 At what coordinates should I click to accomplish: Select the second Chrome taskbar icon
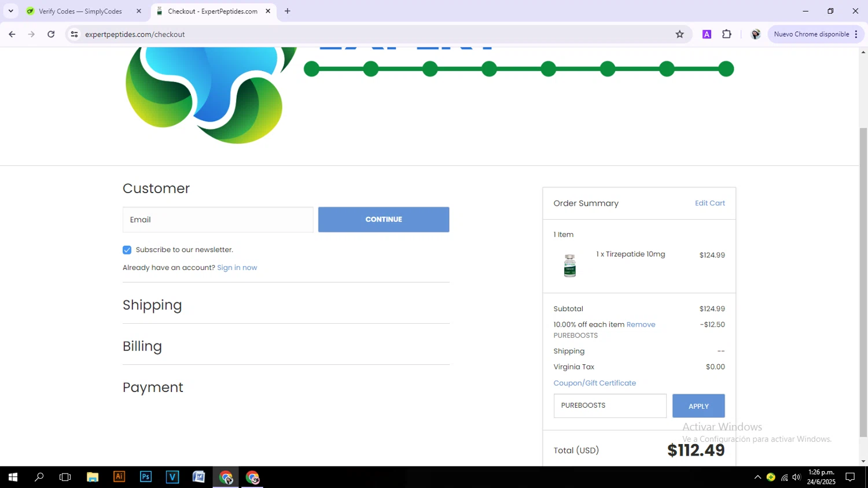coord(252,477)
